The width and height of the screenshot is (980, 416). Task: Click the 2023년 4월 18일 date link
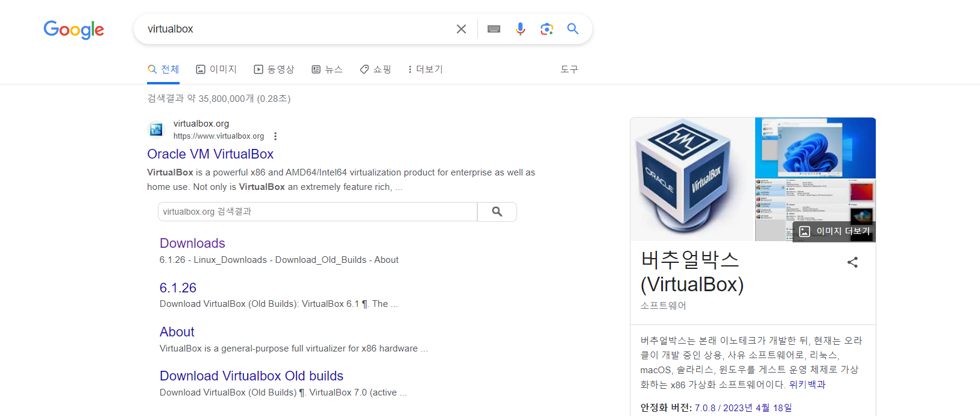click(x=758, y=408)
